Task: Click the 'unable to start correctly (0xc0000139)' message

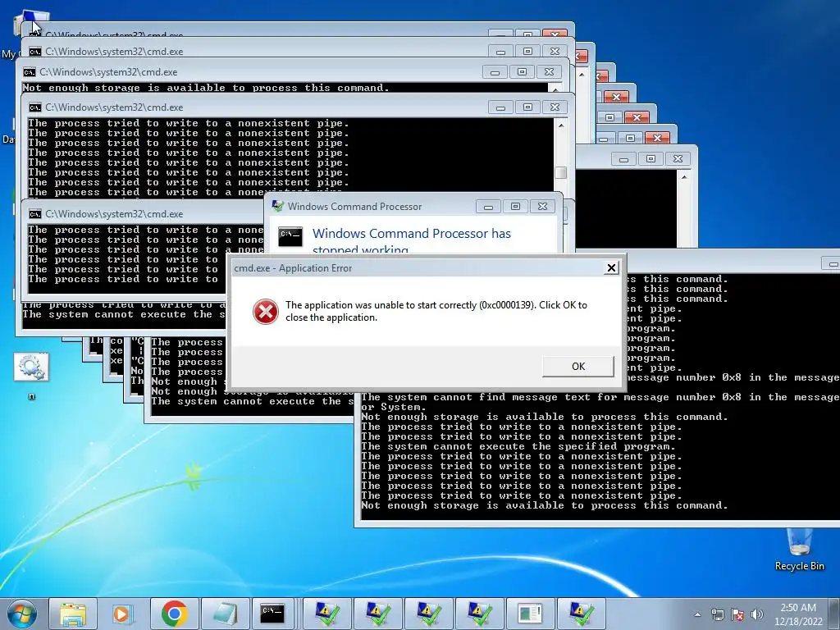Action: click(x=436, y=311)
